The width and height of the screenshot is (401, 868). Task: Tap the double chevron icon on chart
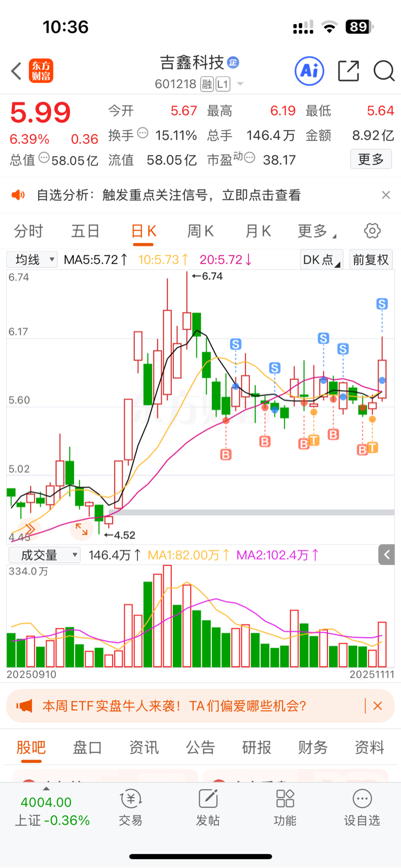click(29, 530)
